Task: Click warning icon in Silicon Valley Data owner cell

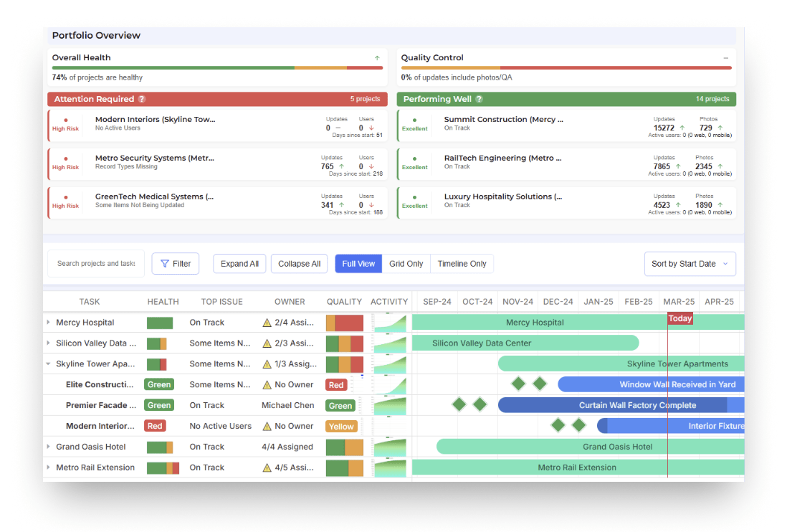Action: pyautogui.click(x=267, y=343)
